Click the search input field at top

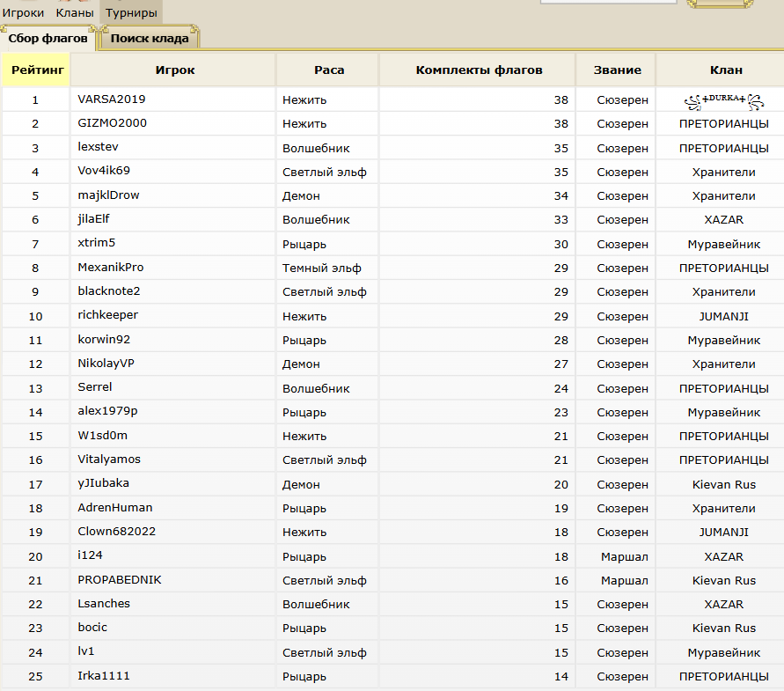click(x=607, y=2)
